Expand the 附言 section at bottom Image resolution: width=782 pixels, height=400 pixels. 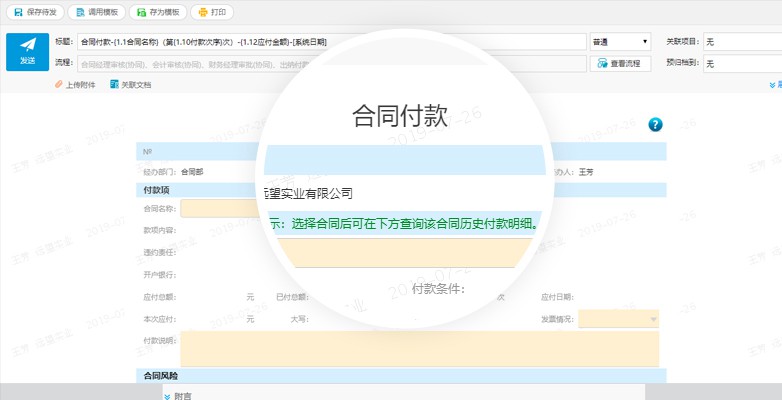(178, 395)
